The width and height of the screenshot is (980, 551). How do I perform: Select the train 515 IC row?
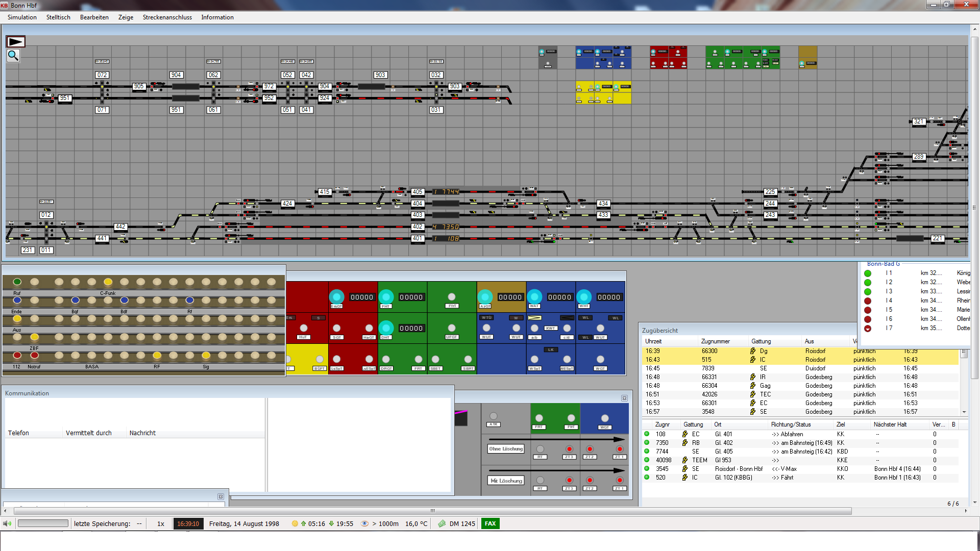pyautogui.click(x=800, y=360)
